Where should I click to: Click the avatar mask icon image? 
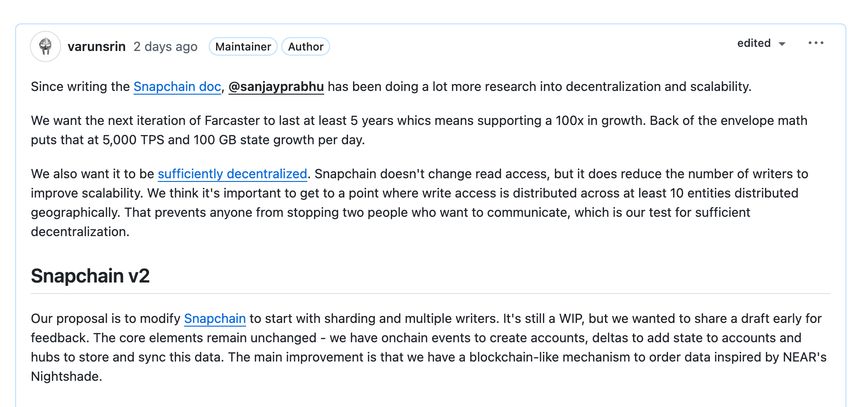click(45, 46)
